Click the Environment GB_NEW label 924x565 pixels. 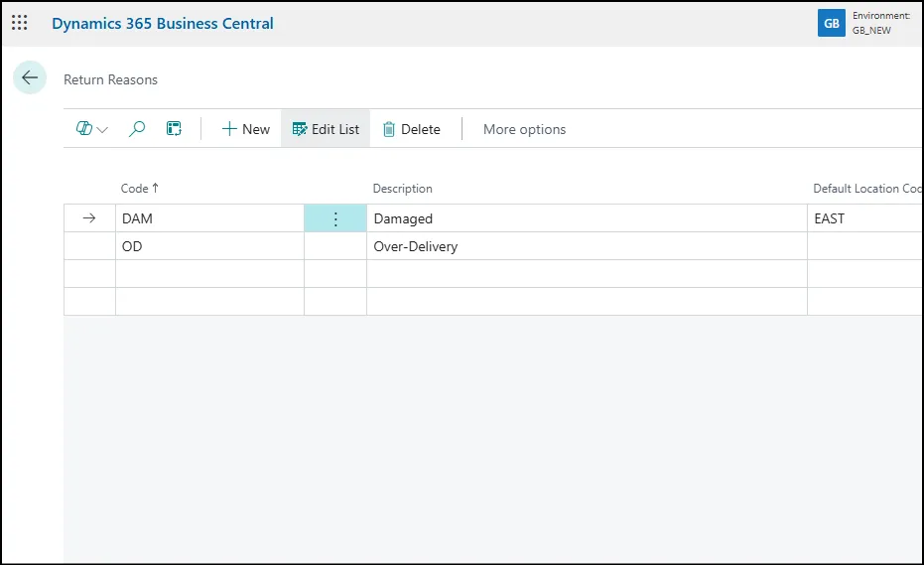click(880, 23)
